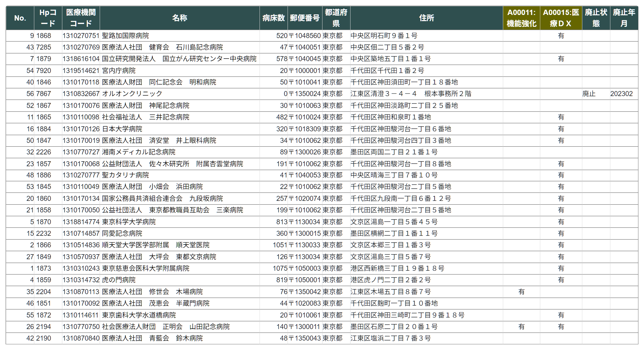
Task: Click the 九段坂病院 name cell
Action: [180, 199]
